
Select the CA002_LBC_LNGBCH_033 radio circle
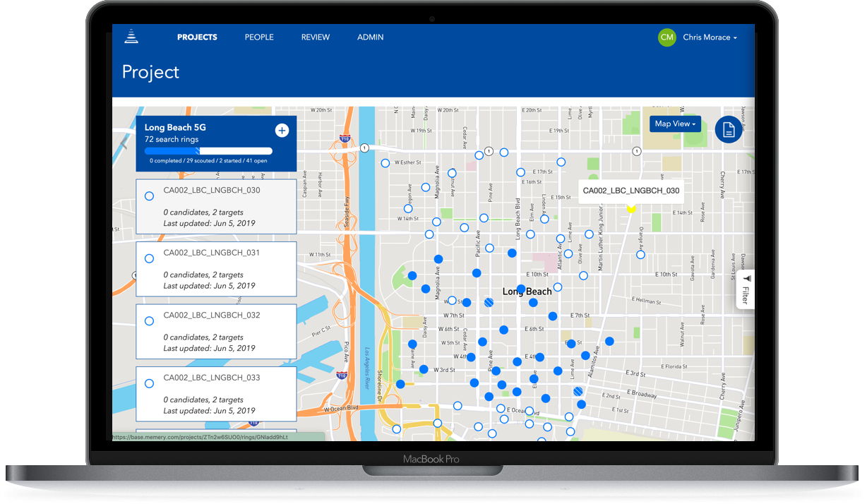[x=149, y=384]
